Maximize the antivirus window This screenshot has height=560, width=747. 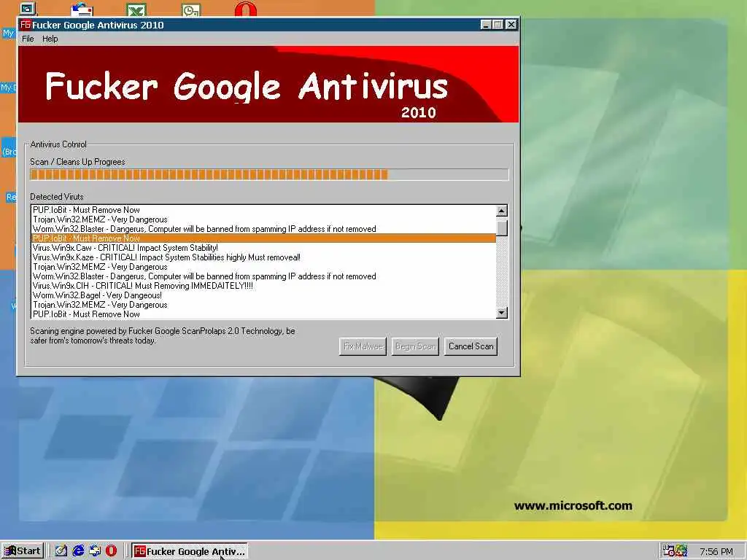pos(498,25)
